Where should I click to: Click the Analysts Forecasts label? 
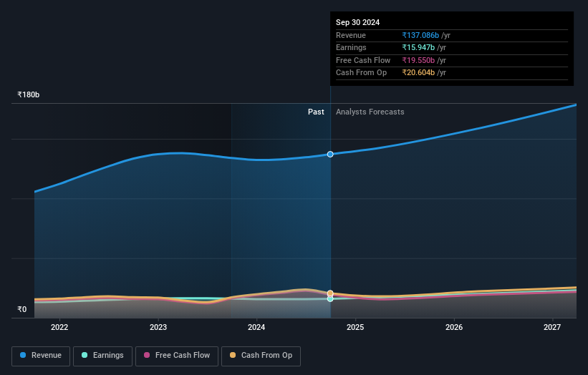click(x=370, y=112)
